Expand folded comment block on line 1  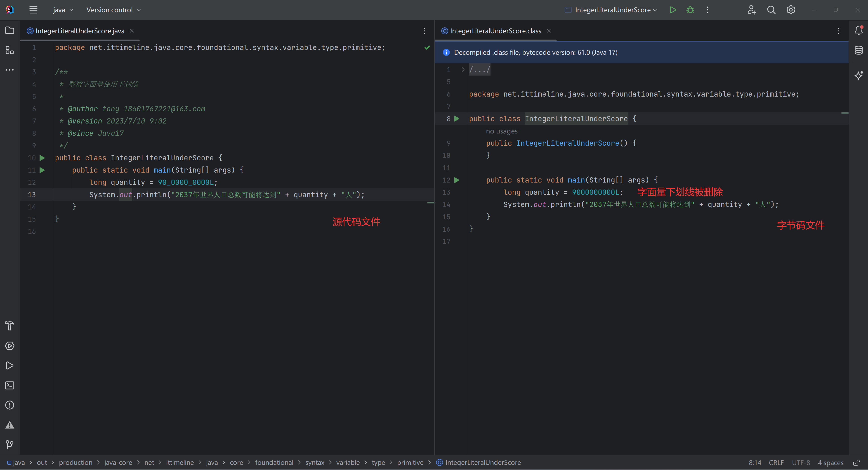click(463, 69)
